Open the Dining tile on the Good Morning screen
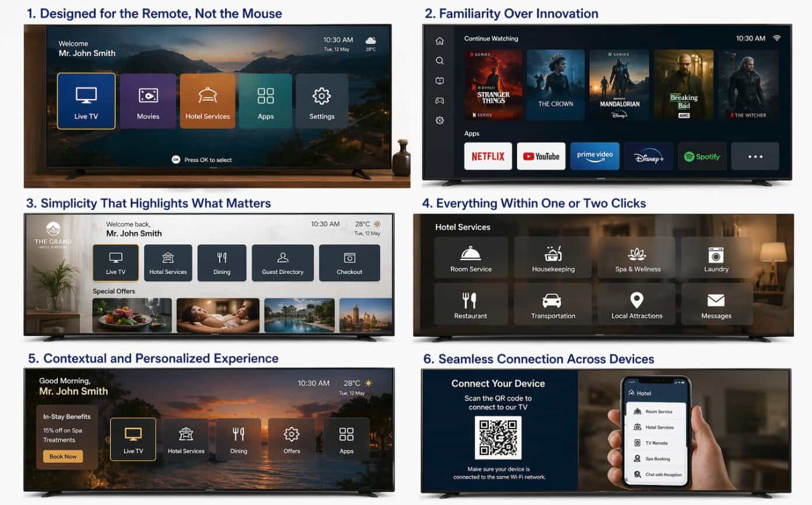 [238, 439]
